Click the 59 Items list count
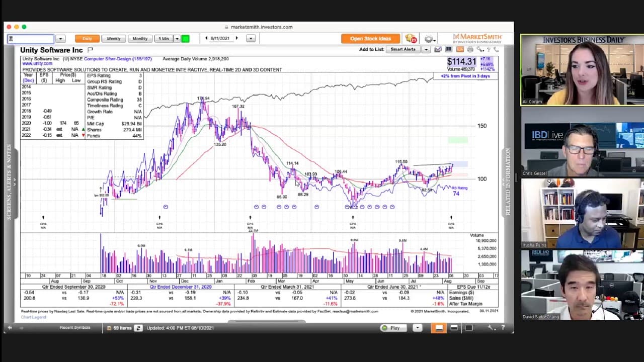Viewport: 644px width, 362px height. tap(122, 328)
